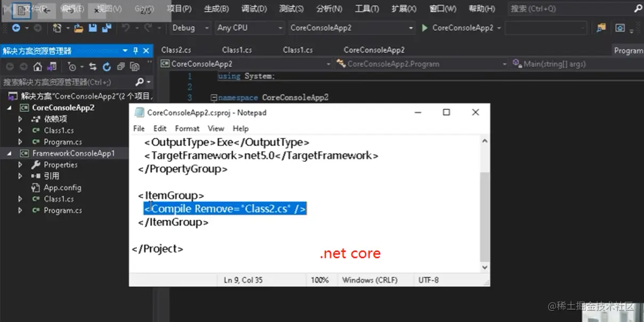Image resolution: width=644 pixels, height=322 pixels.
Task: Select Program.cs under FrameworkConsoleApp1
Action: tap(63, 210)
